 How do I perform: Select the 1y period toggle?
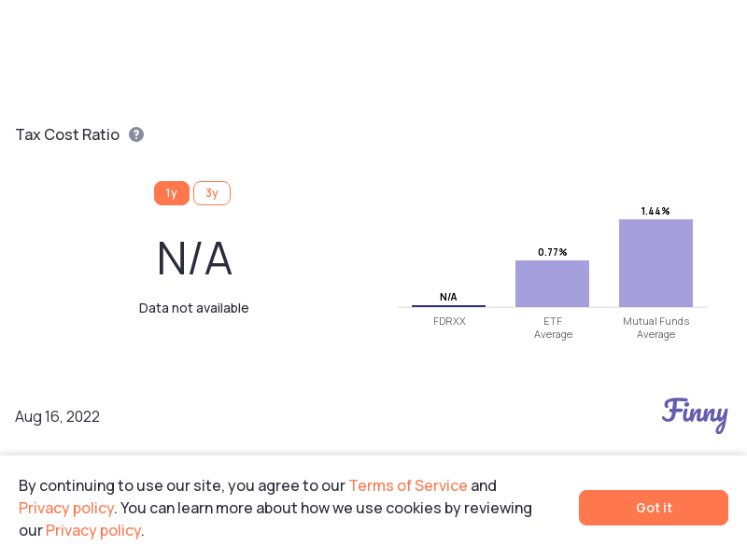pos(172,193)
